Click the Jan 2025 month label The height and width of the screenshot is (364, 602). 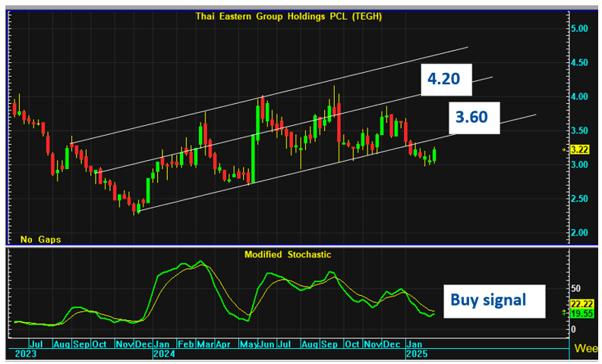[414, 344]
